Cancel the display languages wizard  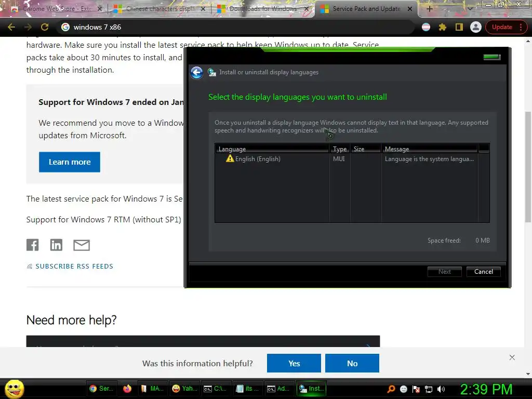click(x=484, y=271)
